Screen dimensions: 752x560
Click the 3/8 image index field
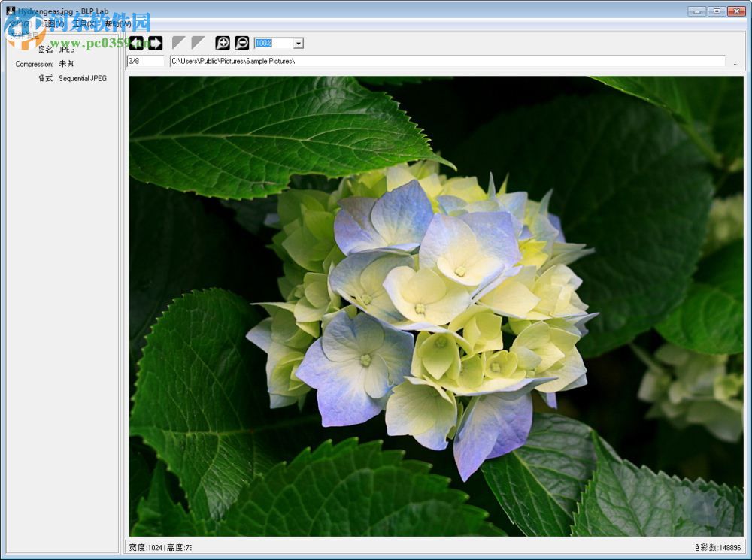tap(145, 61)
